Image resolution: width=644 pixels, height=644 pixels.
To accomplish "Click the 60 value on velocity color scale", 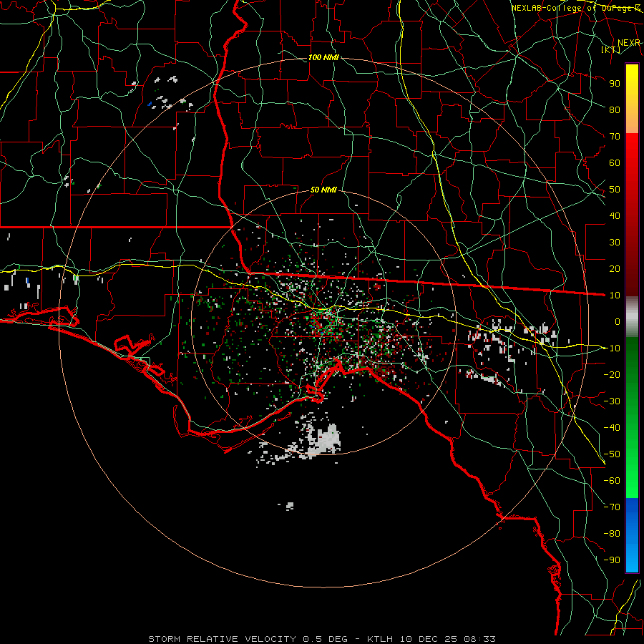I will pos(615,162).
